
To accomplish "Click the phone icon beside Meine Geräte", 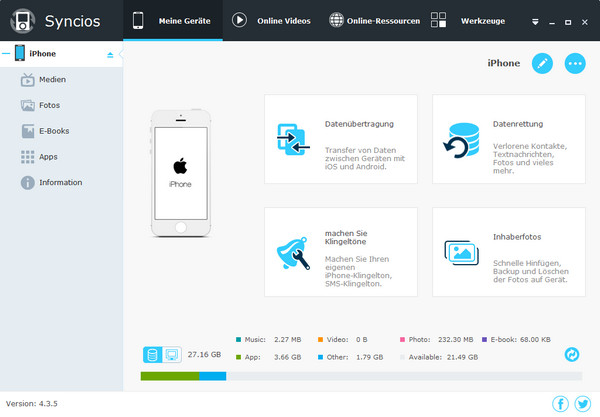I will pos(138,20).
